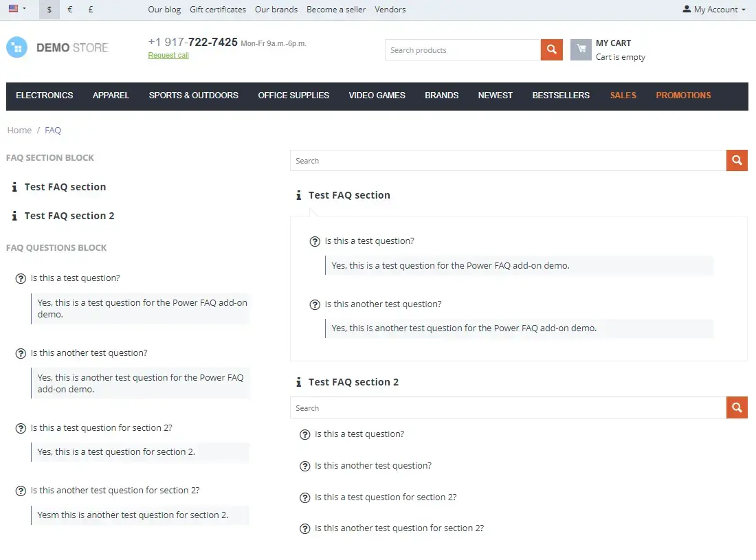Switch currency to British pound

[91, 10]
